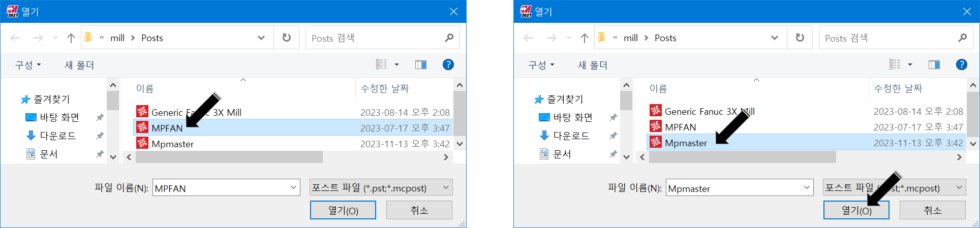Open view options arrow in right dialog
The width and height of the screenshot is (980, 228).
[910, 64]
